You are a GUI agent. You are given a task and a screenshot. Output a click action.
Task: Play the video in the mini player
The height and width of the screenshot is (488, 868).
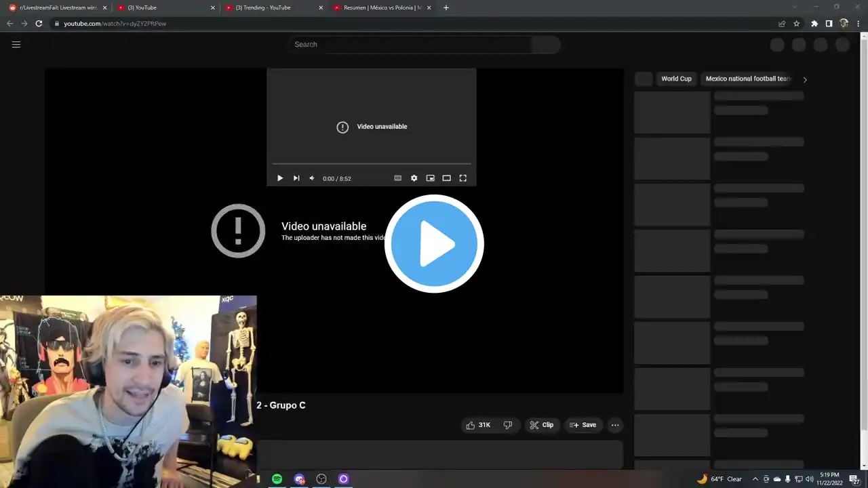pos(280,178)
